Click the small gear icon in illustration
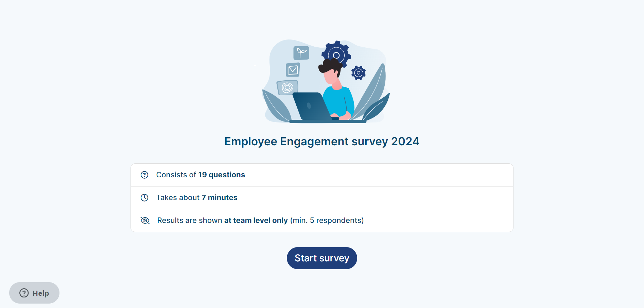The width and height of the screenshot is (644, 308). point(358,73)
